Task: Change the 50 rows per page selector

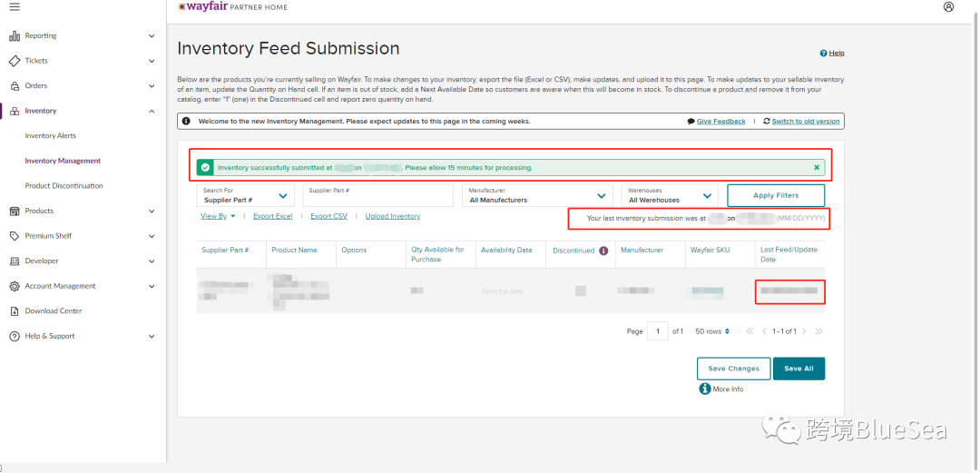Action: click(712, 331)
